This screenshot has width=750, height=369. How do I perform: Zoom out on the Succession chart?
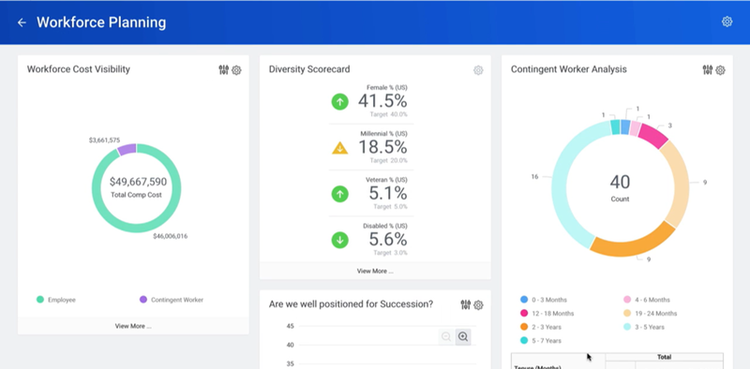pos(446,337)
